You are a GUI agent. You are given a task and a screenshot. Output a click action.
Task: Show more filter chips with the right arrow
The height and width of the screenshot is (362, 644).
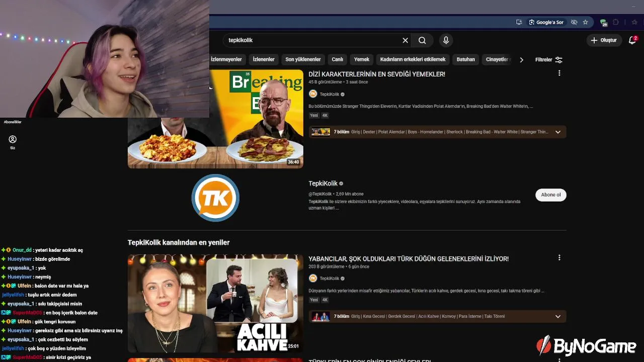pos(521,59)
